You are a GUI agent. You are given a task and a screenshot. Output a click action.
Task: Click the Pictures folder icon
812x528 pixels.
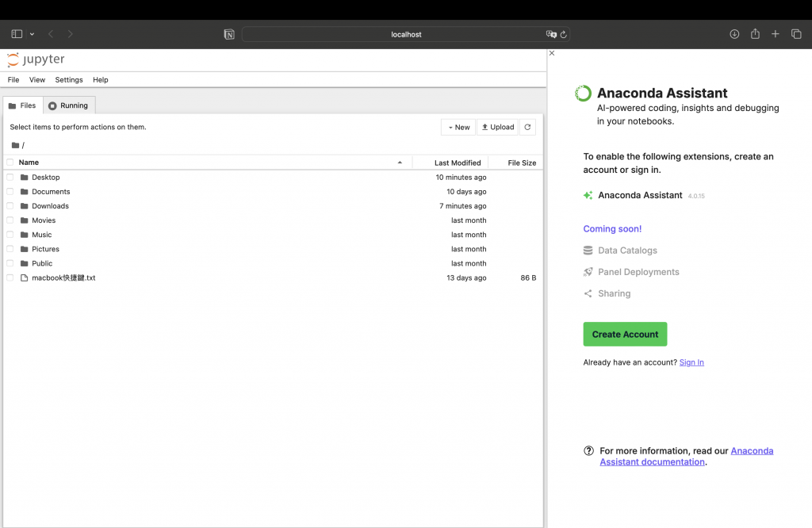coord(24,249)
